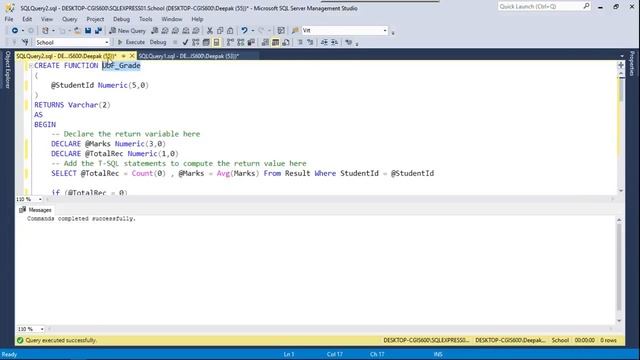Screen dimensions: 640x360
Task: Undo the last edit with the Undo arrow
Action: (x=244, y=31)
